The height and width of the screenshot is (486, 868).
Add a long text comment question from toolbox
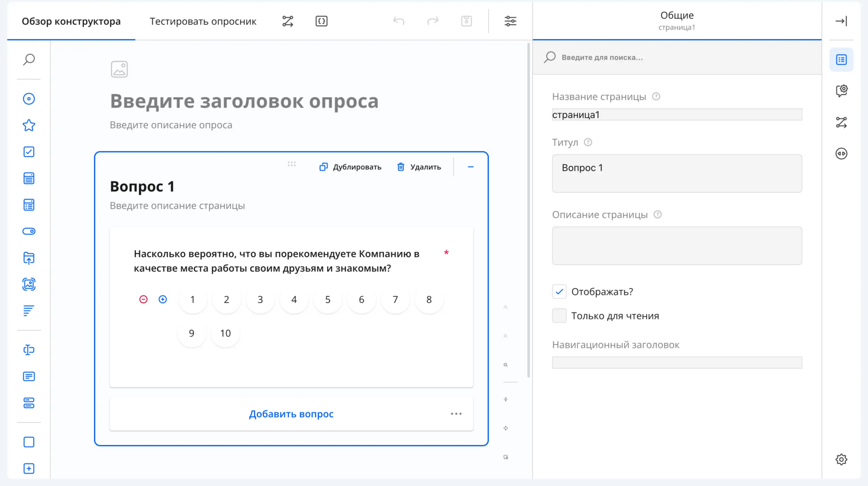point(29,377)
